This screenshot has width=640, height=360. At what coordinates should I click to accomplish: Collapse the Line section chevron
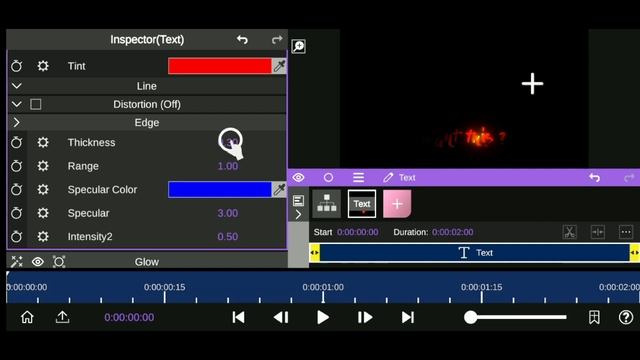16,86
